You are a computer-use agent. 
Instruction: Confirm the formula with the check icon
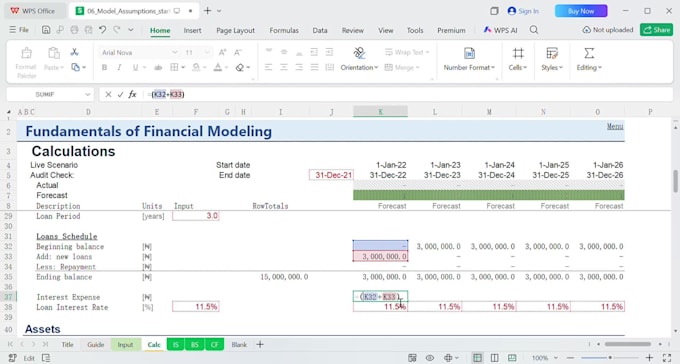[x=120, y=94]
